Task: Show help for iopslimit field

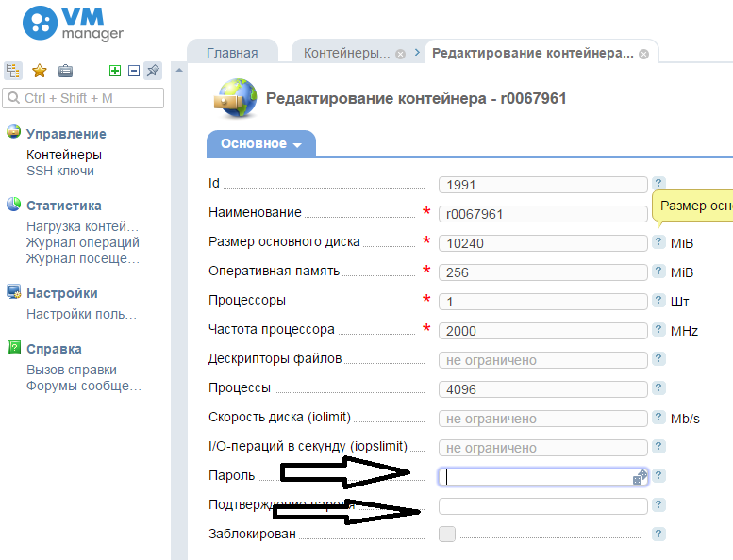Action: point(658,446)
